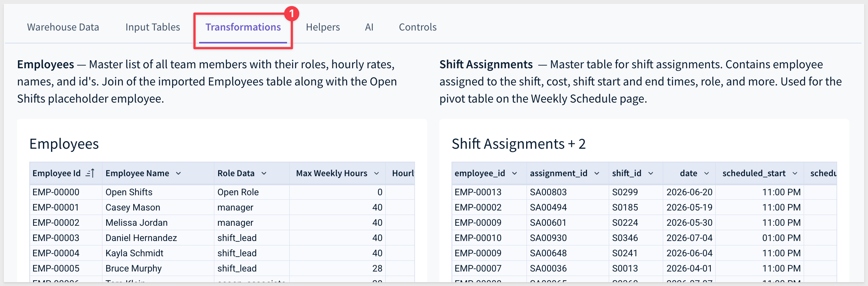Open date column dropdown
The height and width of the screenshot is (286, 868).
point(707,173)
